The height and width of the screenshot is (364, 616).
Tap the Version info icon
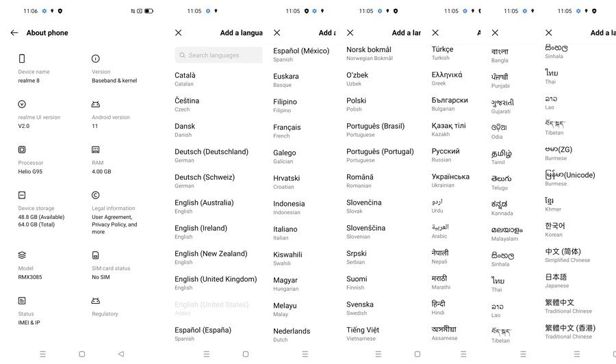(x=96, y=59)
